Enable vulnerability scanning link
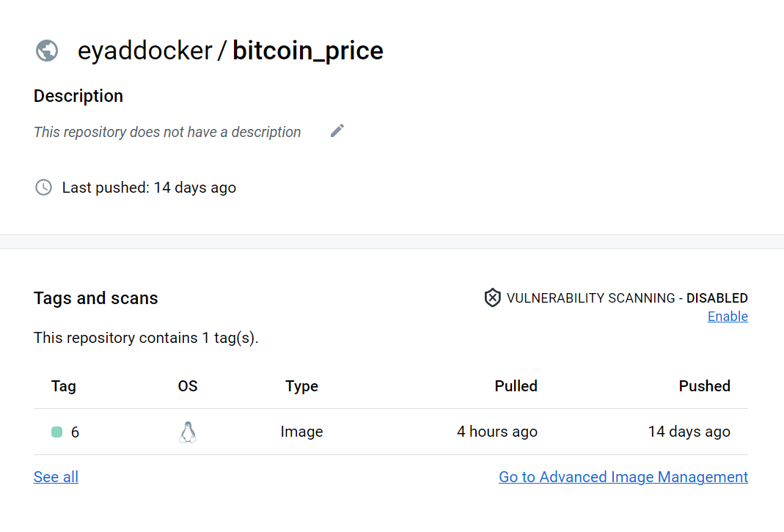 pos(728,317)
